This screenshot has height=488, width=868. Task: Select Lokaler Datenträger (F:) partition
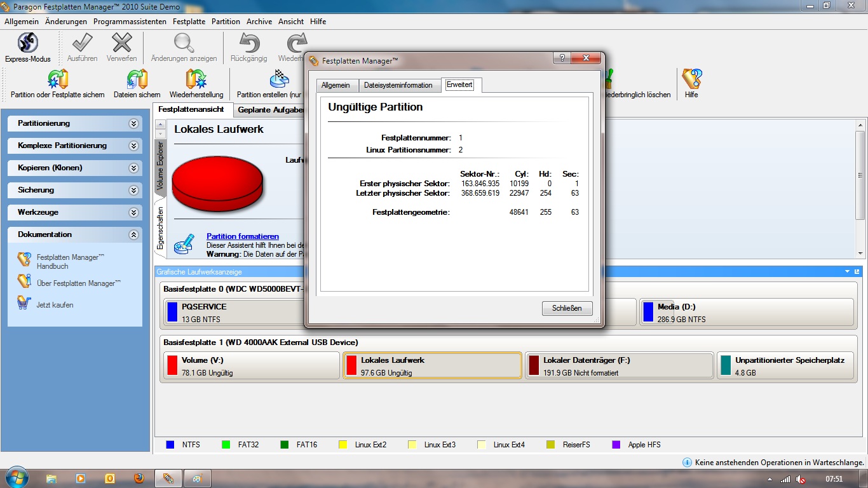(x=620, y=366)
